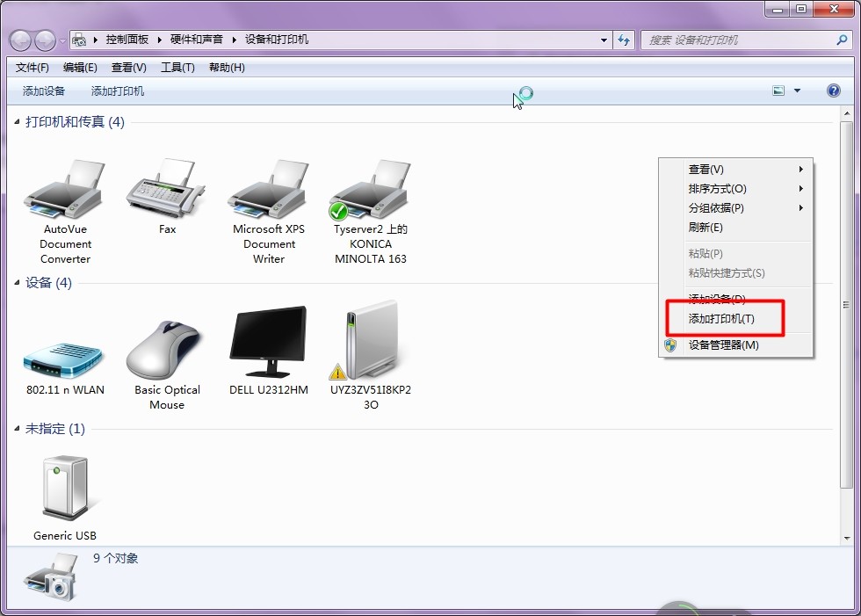This screenshot has height=616, width=861.
Task: Click the refresh button beside address bar
Action: coord(624,40)
